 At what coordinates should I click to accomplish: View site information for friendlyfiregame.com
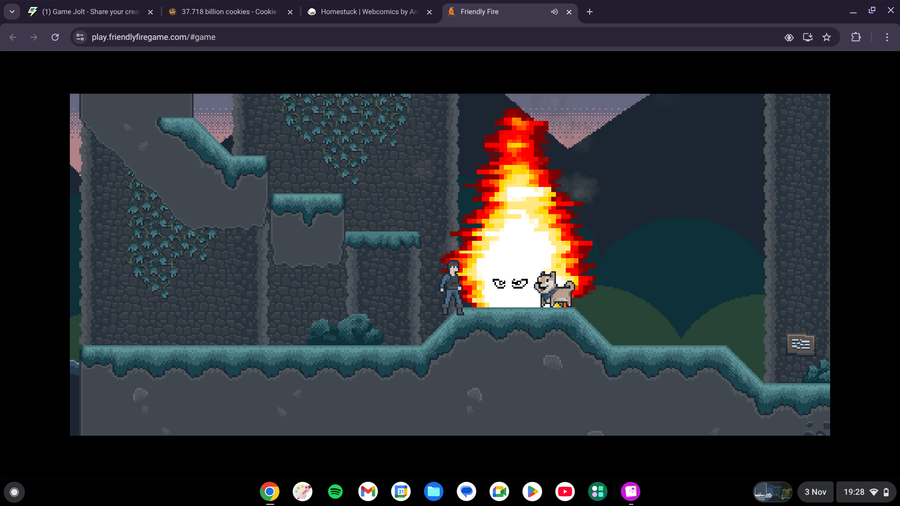(x=80, y=37)
